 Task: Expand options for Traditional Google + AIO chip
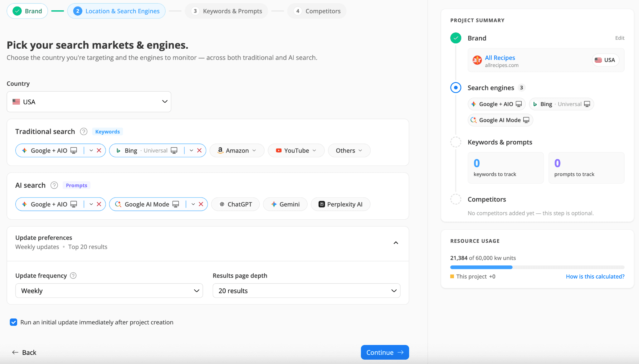point(91,151)
